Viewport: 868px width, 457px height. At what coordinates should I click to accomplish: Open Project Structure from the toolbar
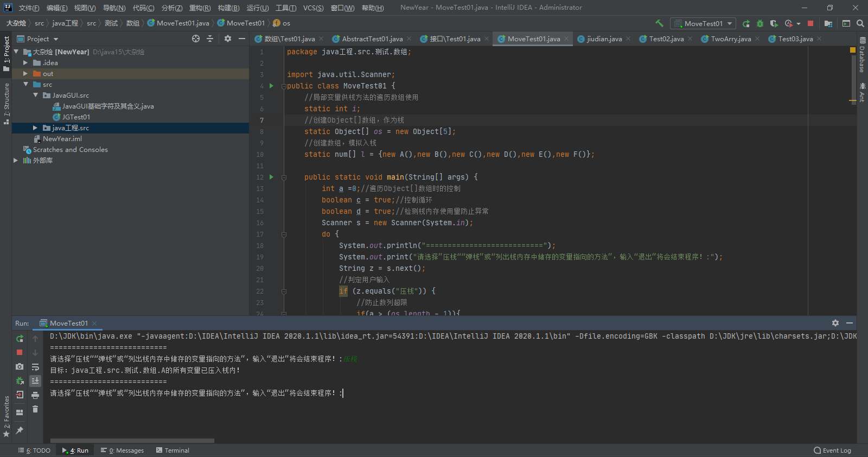pyautogui.click(x=828, y=23)
